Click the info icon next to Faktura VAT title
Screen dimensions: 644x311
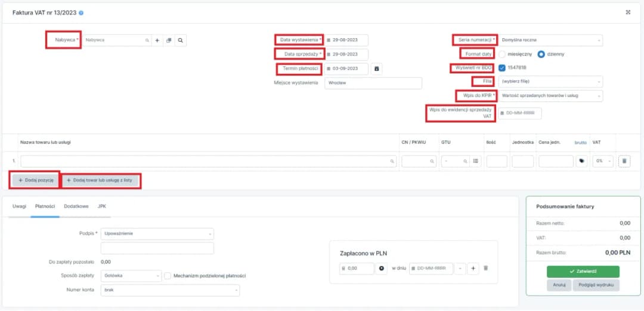81,13
